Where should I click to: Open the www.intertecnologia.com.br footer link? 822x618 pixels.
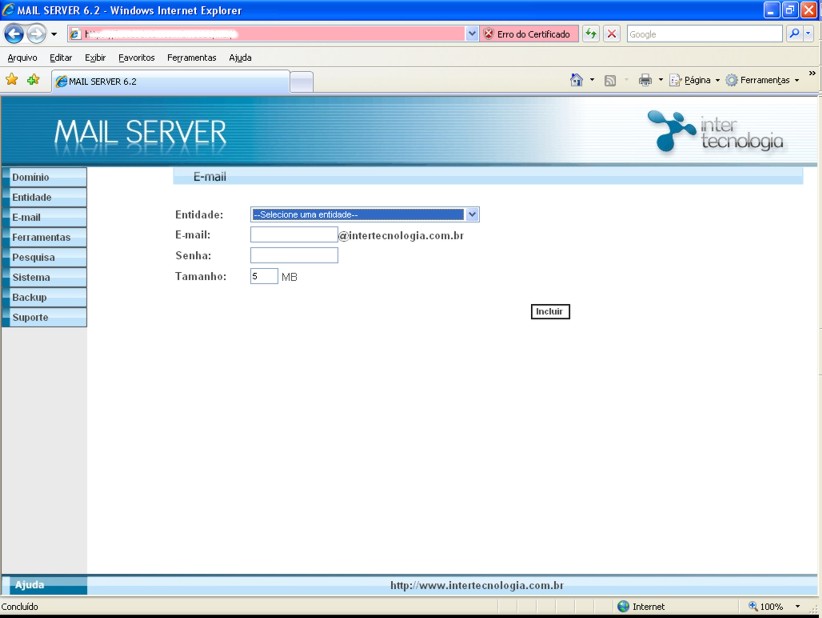click(477, 585)
